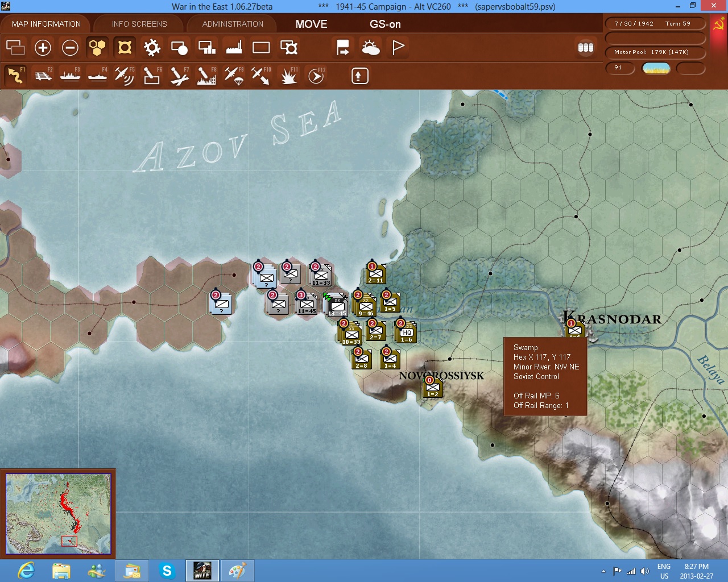Screen dimensions: 728x582
Task: Select the German unit labeled 13=45
Action: [337, 306]
